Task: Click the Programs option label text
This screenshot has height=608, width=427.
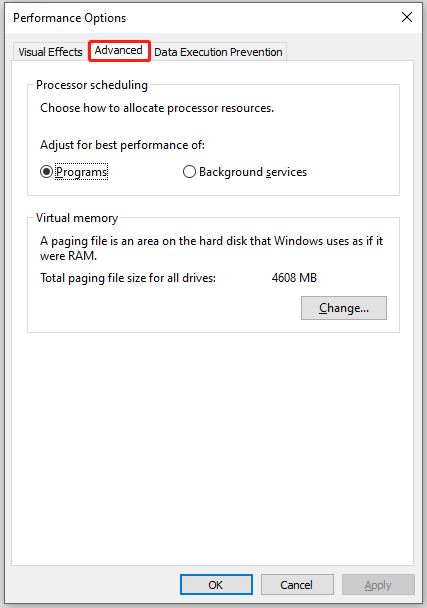Action: (x=81, y=172)
